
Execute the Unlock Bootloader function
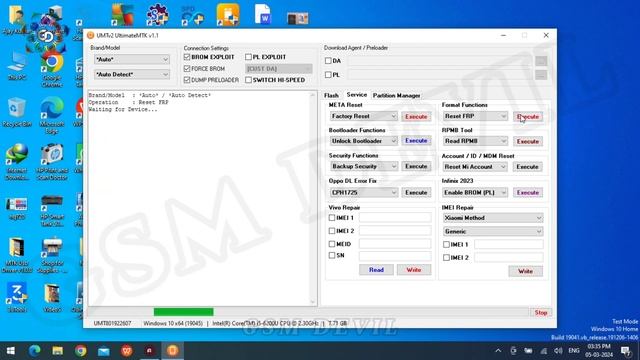tap(416, 141)
